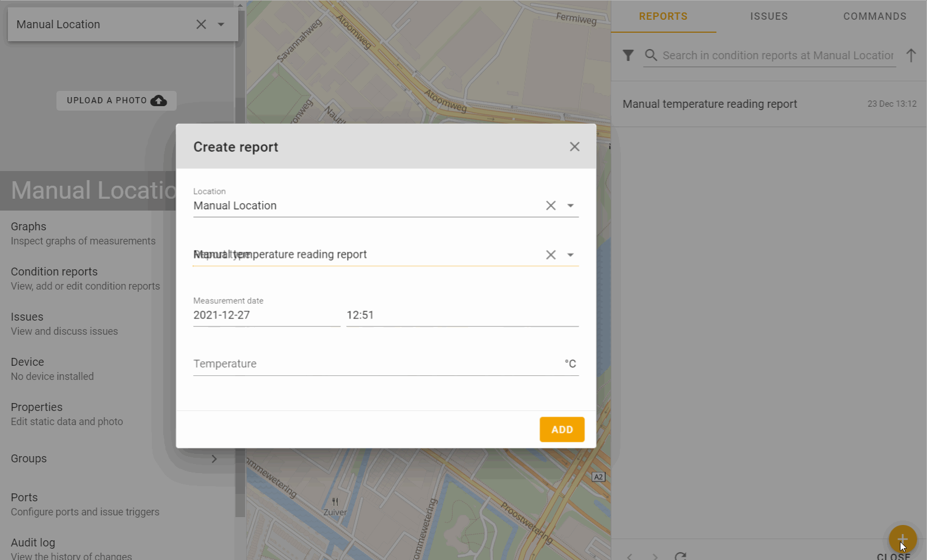Clear the Location field in dialog
Image resolution: width=927 pixels, height=560 pixels.
(550, 206)
